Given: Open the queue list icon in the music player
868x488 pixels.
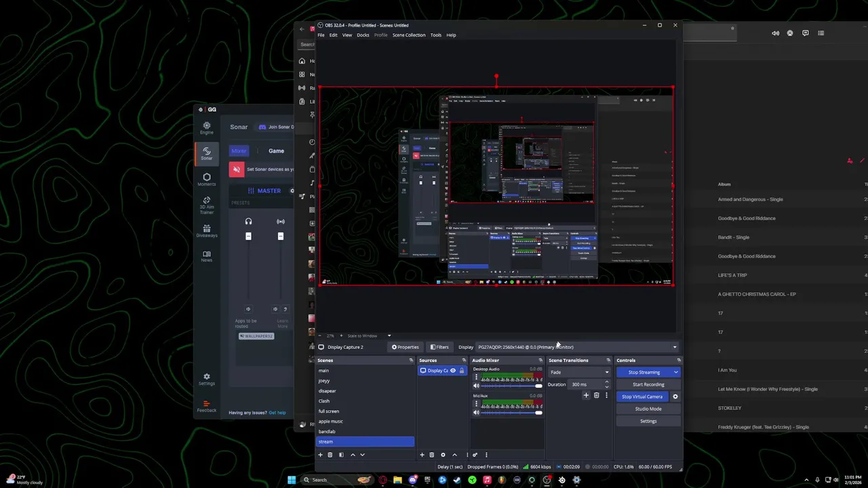Looking at the screenshot, I should [x=821, y=33].
